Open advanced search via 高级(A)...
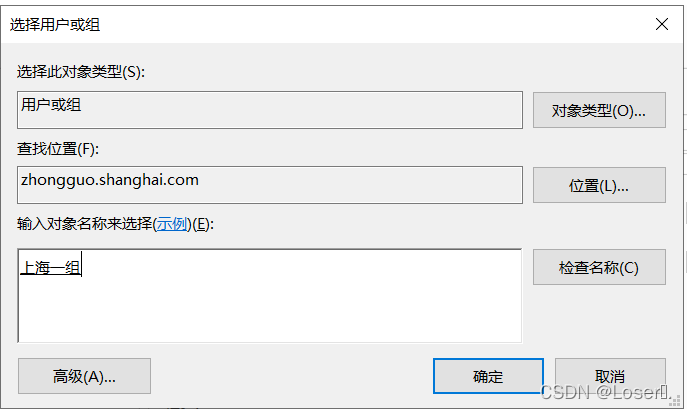The image size is (687, 409). click(84, 376)
